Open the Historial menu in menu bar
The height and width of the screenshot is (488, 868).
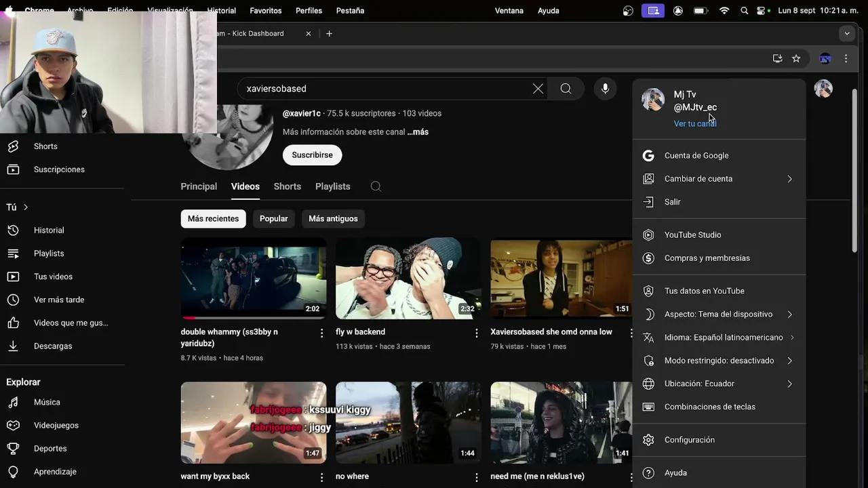[x=221, y=11]
